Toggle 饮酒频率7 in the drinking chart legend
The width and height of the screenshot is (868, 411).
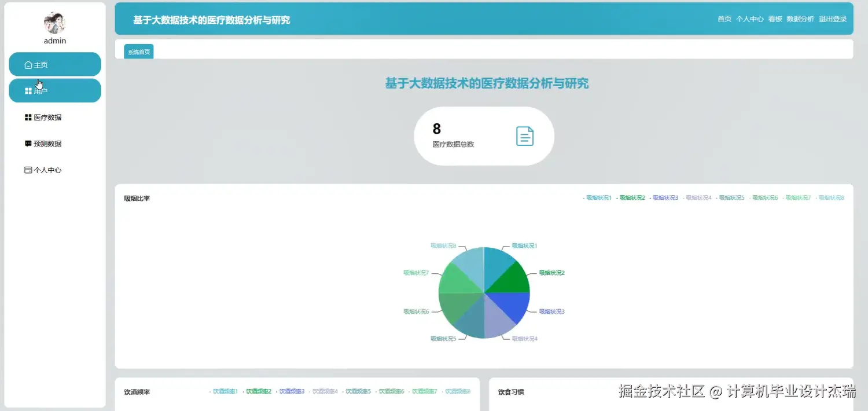423,392
